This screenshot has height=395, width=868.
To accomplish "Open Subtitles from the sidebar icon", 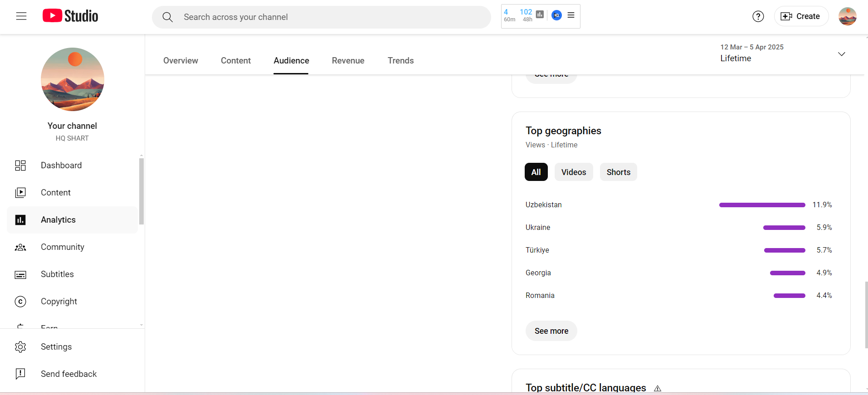I will pyautogui.click(x=20, y=274).
